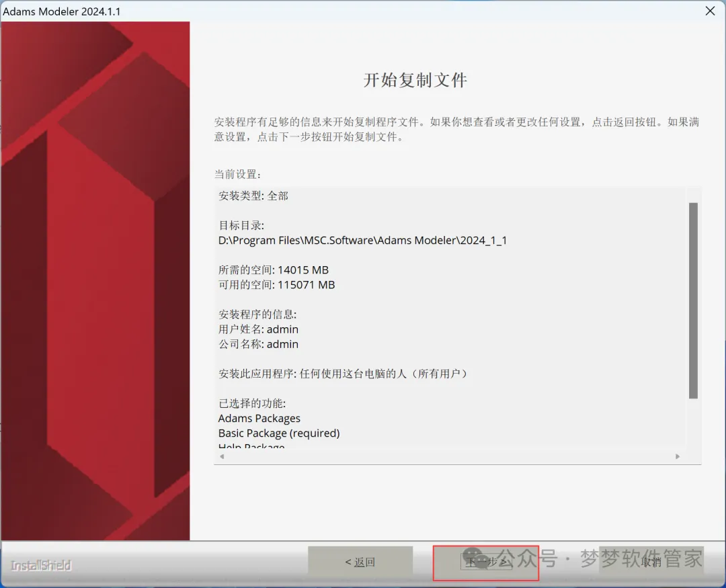Go back with the 返回 button
The image size is (726, 588).
(x=360, y=562)
